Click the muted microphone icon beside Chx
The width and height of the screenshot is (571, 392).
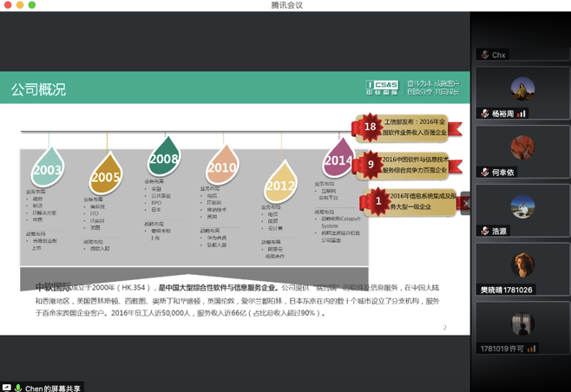(x=485, y=55)
